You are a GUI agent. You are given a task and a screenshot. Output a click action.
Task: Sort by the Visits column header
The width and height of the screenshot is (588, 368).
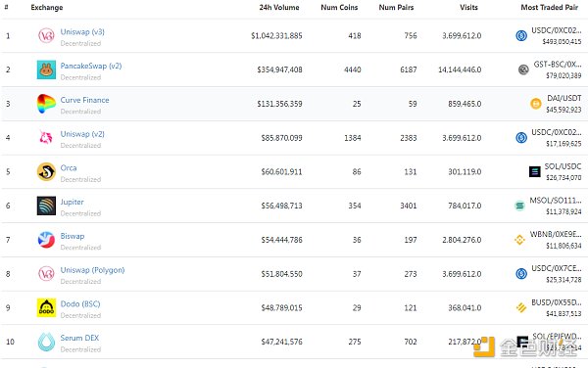pyautogui.click(x=468, y=7)
